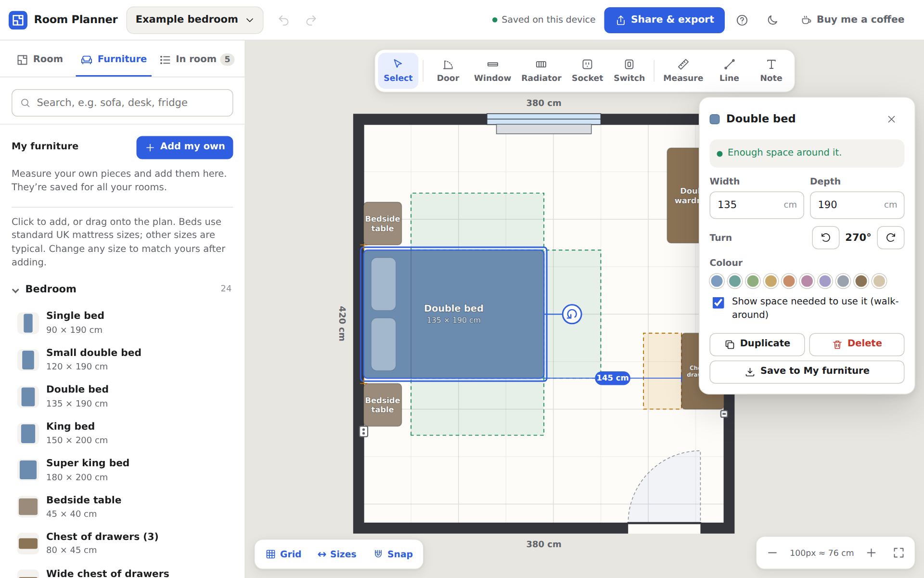The image size is (924, 578).
Task: Pick the green colour swatch
Action: pos(753,281)
